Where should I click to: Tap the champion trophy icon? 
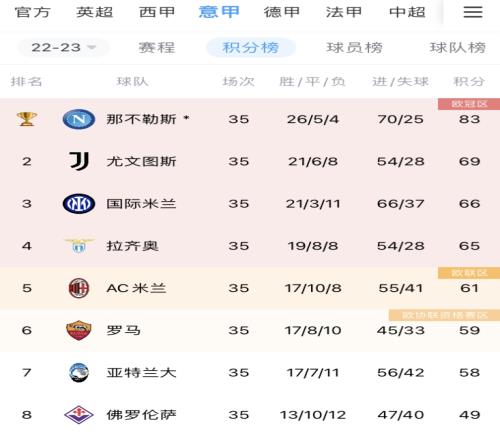[x=27, y=119]
